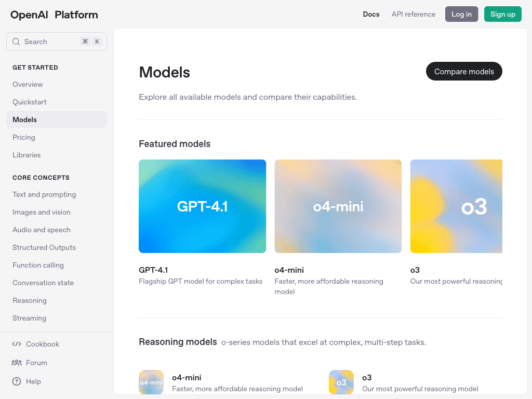Image resolution: width=532 pixels, height=399 pixels.
Task: Click the featured o3 card title
Action: point(415,270)
